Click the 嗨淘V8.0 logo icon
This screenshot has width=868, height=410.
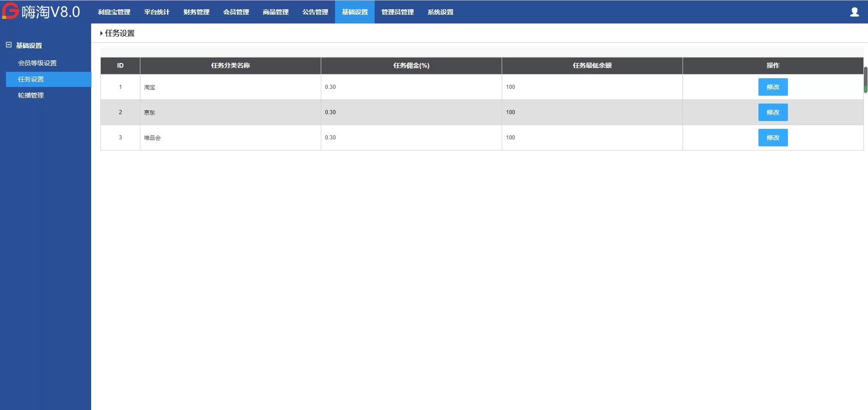(10, 11)
